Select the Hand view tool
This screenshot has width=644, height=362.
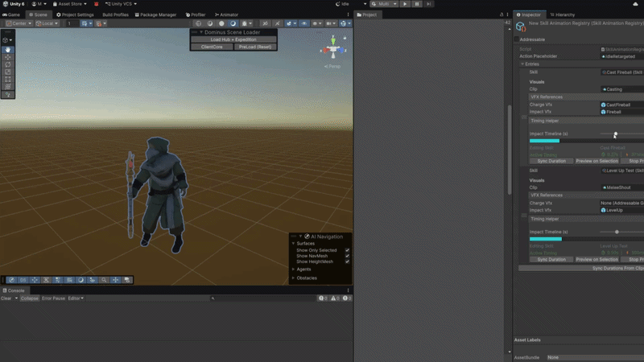click(8, 50)
